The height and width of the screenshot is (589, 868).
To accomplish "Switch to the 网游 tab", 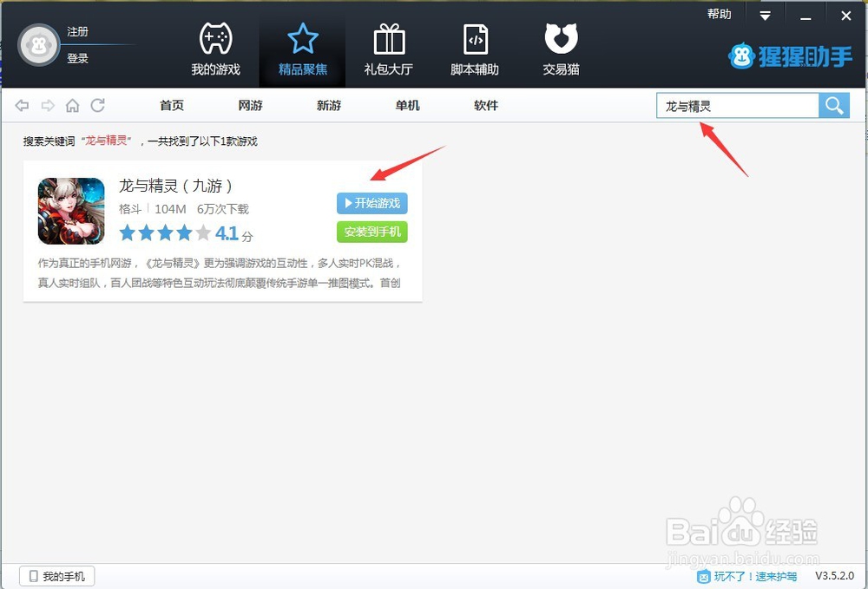I will pyautogui.click(x=249, y=105).
